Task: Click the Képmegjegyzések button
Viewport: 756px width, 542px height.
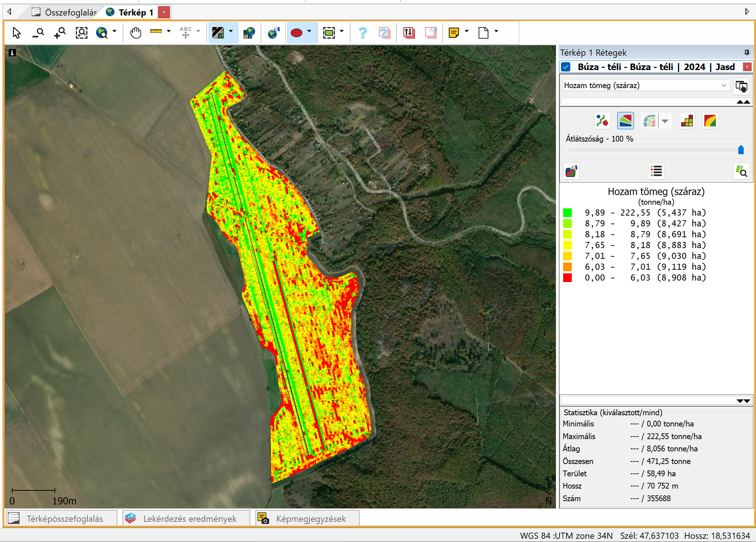Action: point(307,519)
